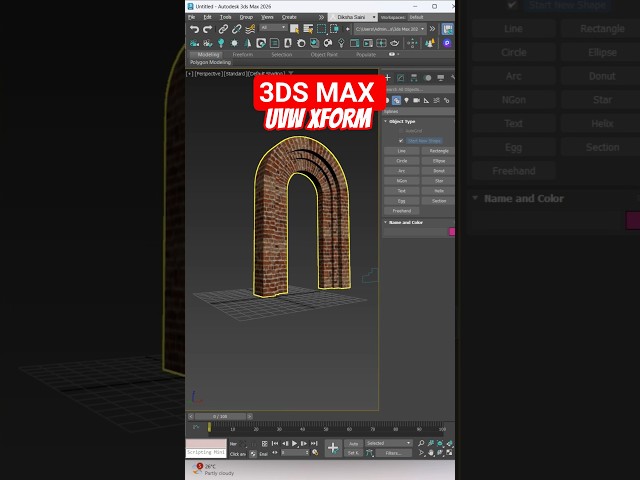Select the Link tool icon
The width and height of the screenshot is (640, 480).
[x=223, y=29]
